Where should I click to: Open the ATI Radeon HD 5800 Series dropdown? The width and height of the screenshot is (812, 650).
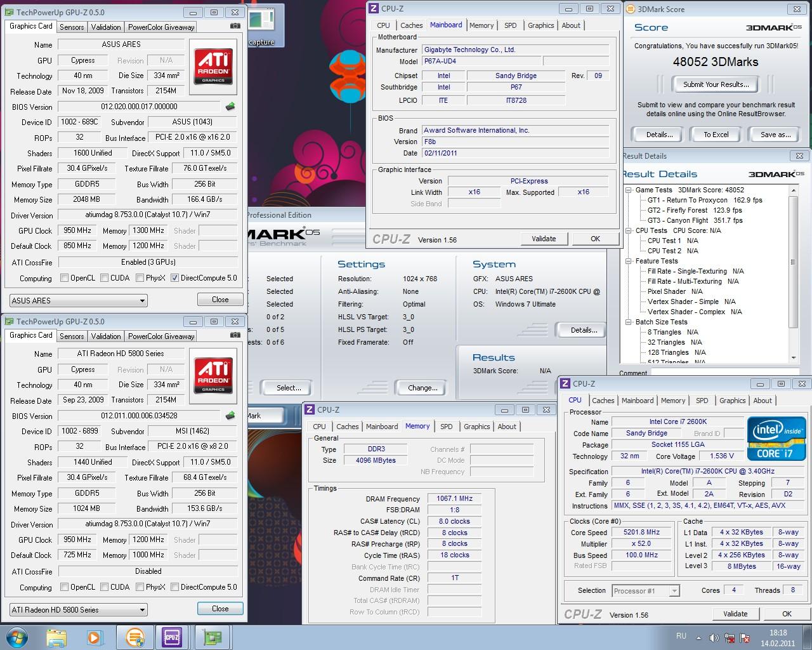click(x=78, y=609)
